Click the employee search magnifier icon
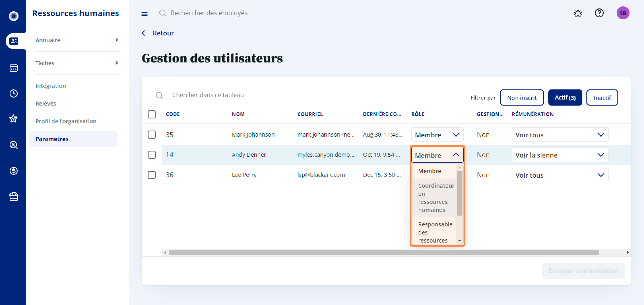 point(163,13)
